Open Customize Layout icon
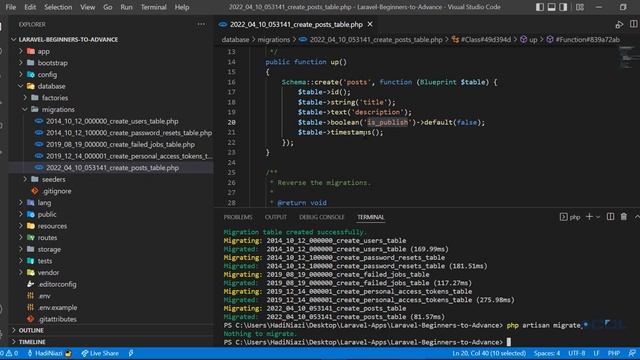The width and height of the screenshot is (640, 360). (580, 7)
